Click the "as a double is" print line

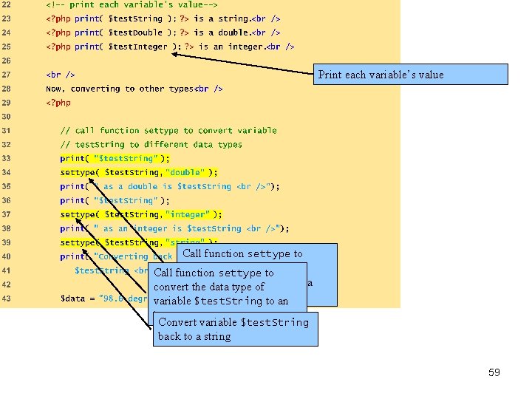pos(170,187)
